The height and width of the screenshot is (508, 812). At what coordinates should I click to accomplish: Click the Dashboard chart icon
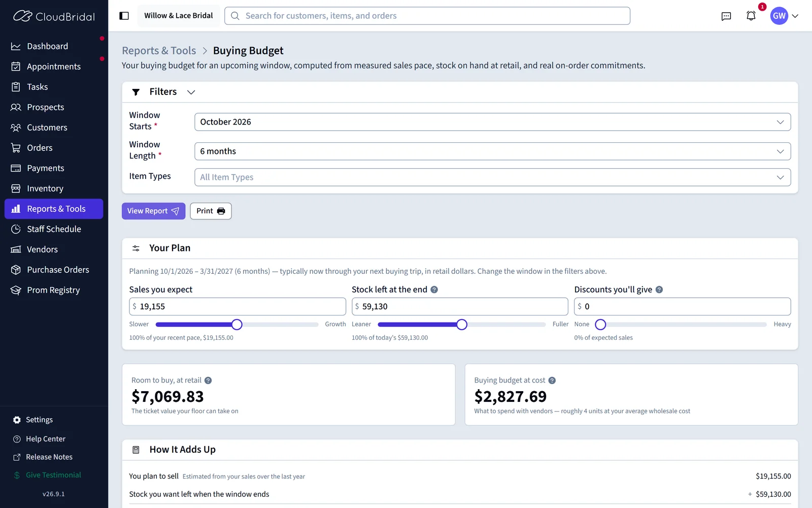tap(16, 46)
